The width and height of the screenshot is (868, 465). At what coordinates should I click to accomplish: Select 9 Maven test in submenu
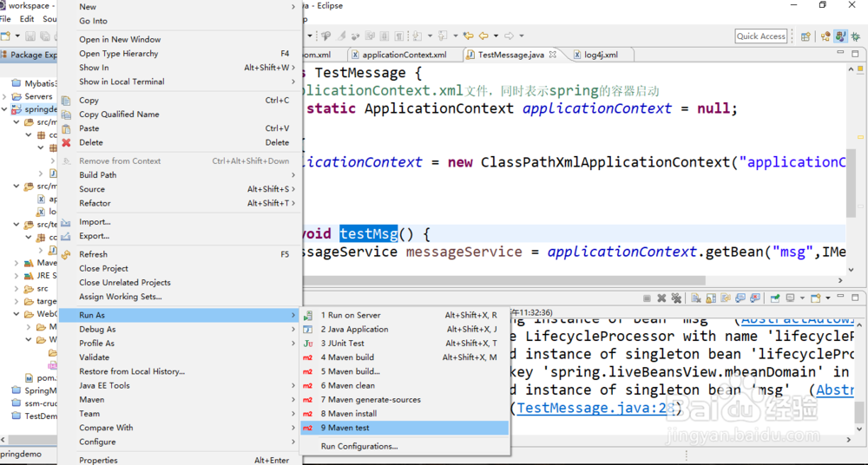point(404,428)
